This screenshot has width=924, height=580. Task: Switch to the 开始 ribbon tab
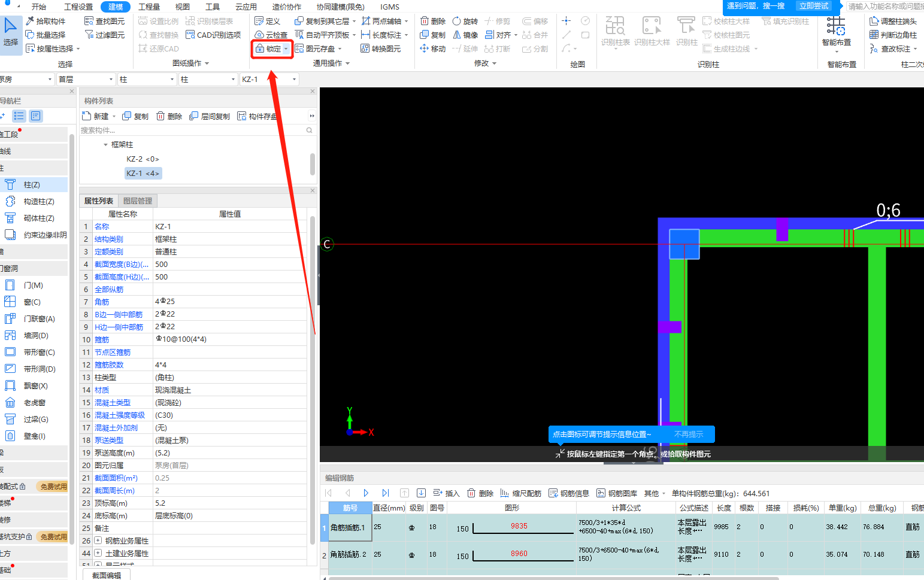(x=38, y=7)
